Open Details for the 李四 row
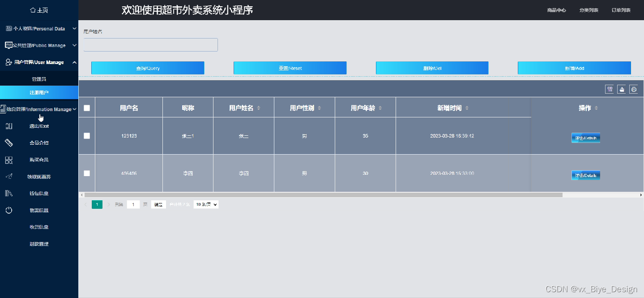 coord(586,175)
